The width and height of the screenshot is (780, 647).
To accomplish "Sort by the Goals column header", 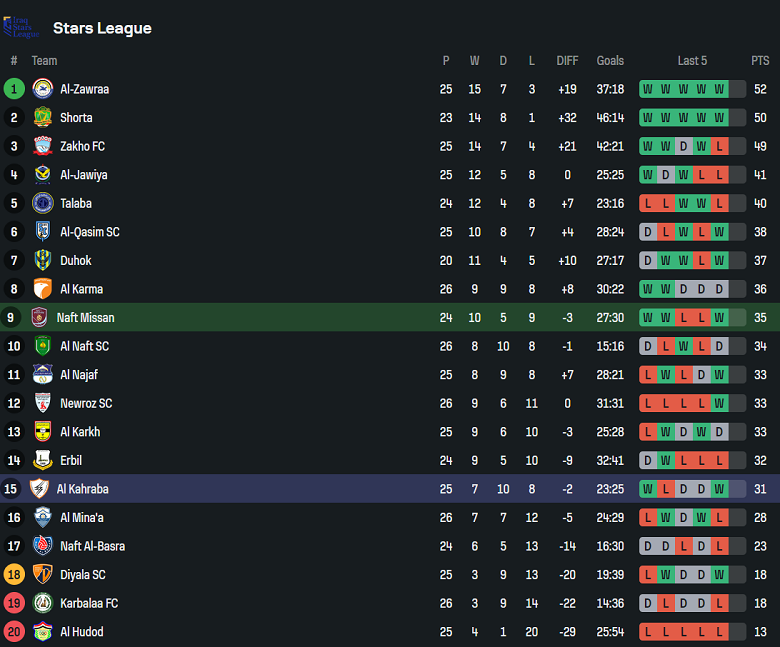I will pyautogui.click(x=610, y=61).
